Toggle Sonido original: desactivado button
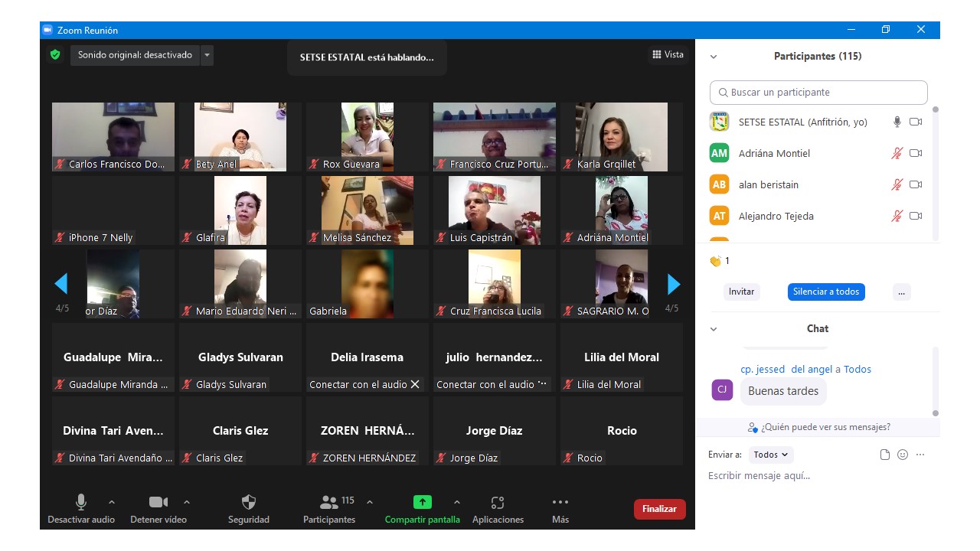Viewport: 980px width, 551px height. (135, 55)
